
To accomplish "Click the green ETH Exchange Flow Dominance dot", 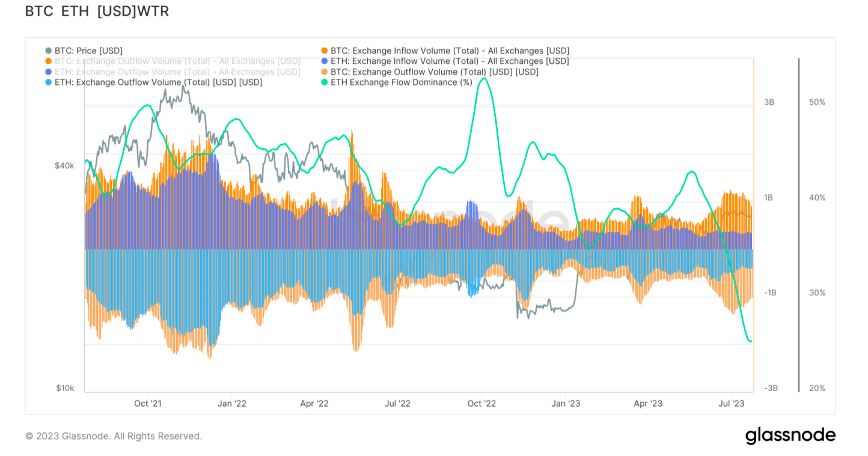I will [x=325, y=82].
